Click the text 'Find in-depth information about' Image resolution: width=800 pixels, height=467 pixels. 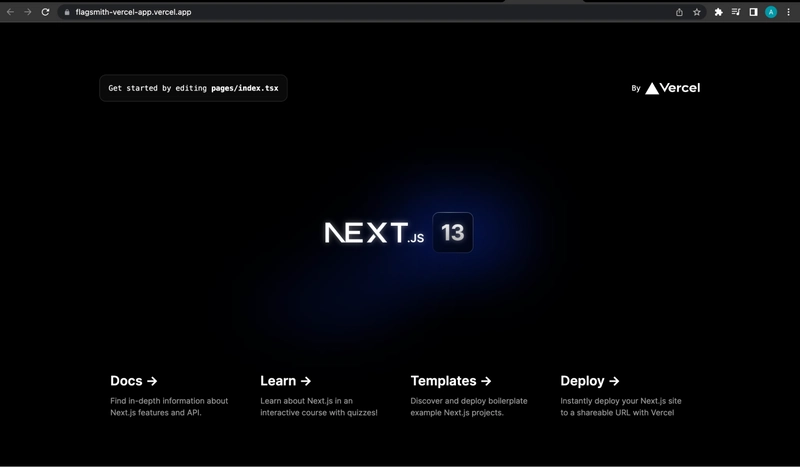tap(169, 401)
